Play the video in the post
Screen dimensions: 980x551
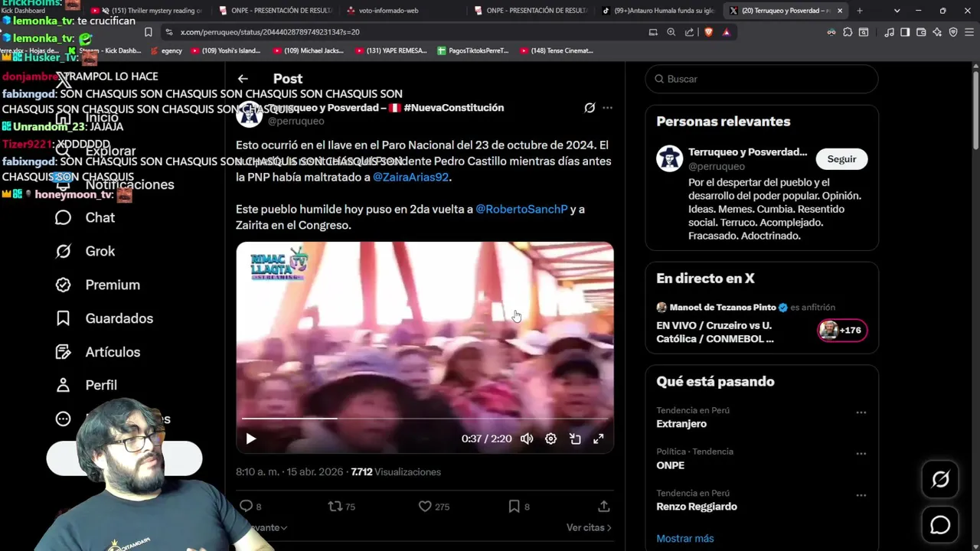(251, 439)
